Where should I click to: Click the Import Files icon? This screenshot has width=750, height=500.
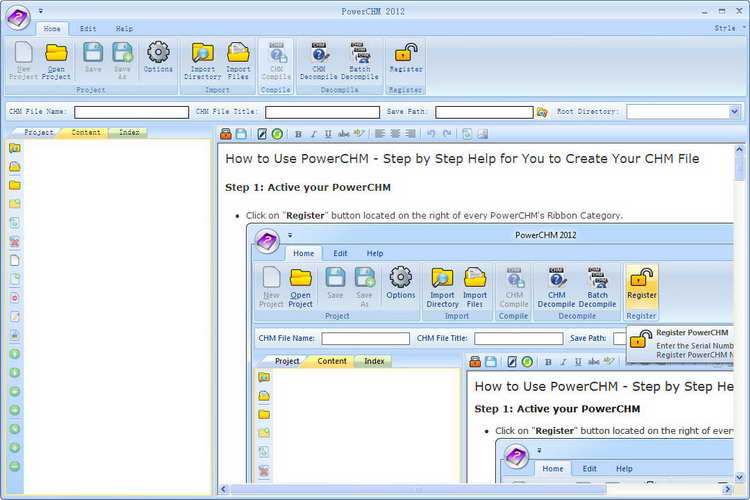(238, 60)
